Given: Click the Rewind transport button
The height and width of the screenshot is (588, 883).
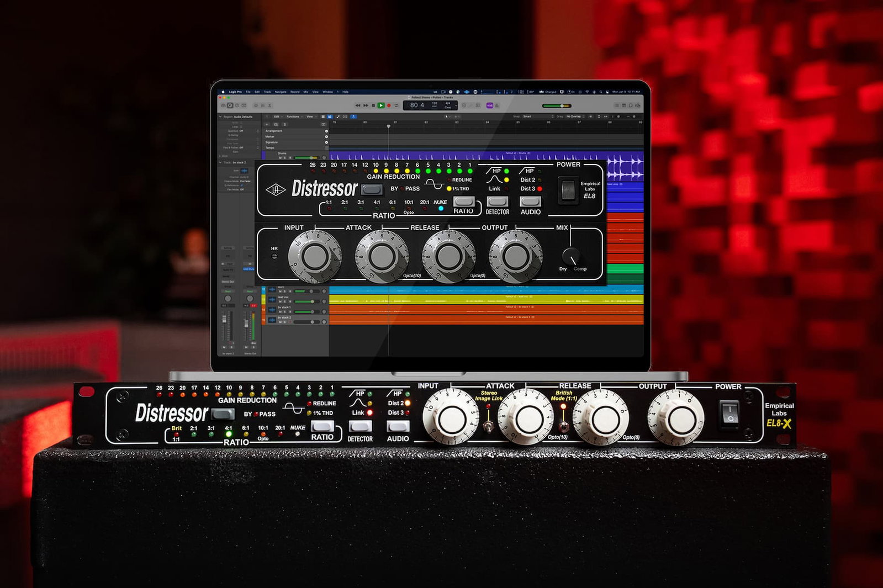Looking at the screenshot, I should pos(358,105).
